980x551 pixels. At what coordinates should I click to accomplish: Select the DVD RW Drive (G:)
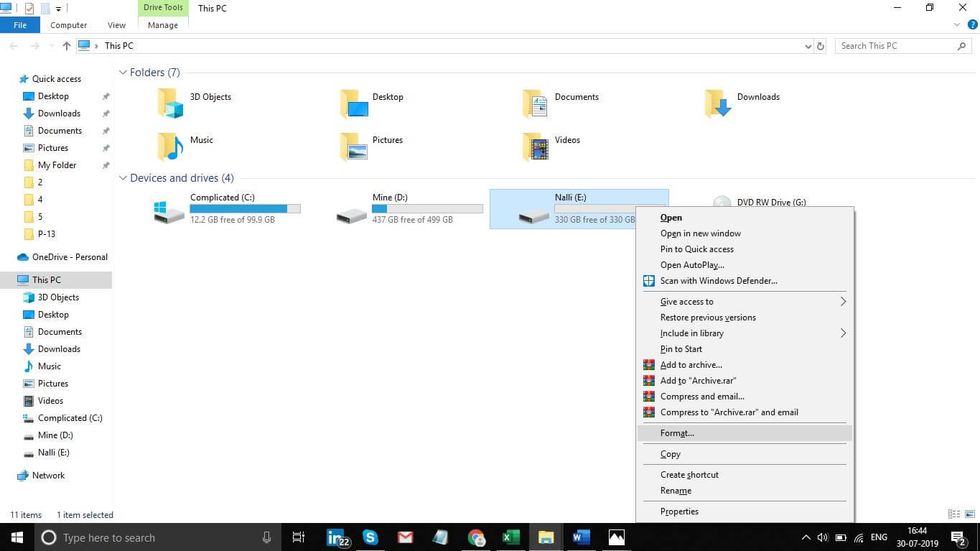pos(771,202)
